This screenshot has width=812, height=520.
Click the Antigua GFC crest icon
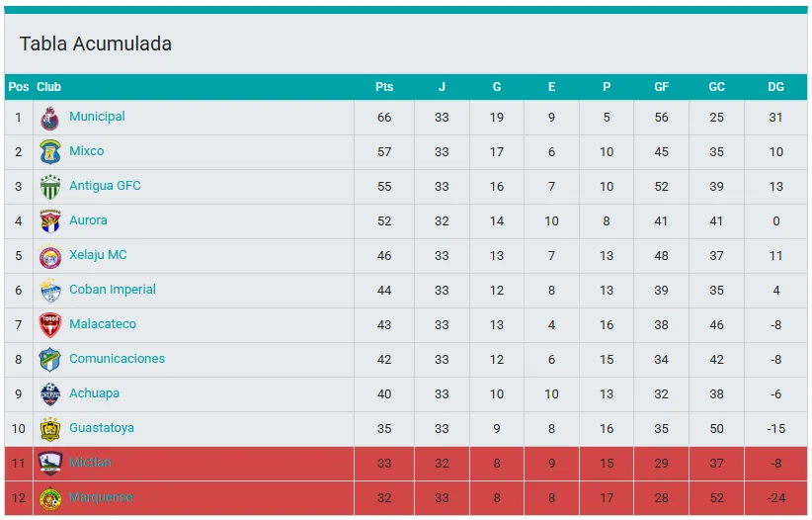[x=50, y=187]
